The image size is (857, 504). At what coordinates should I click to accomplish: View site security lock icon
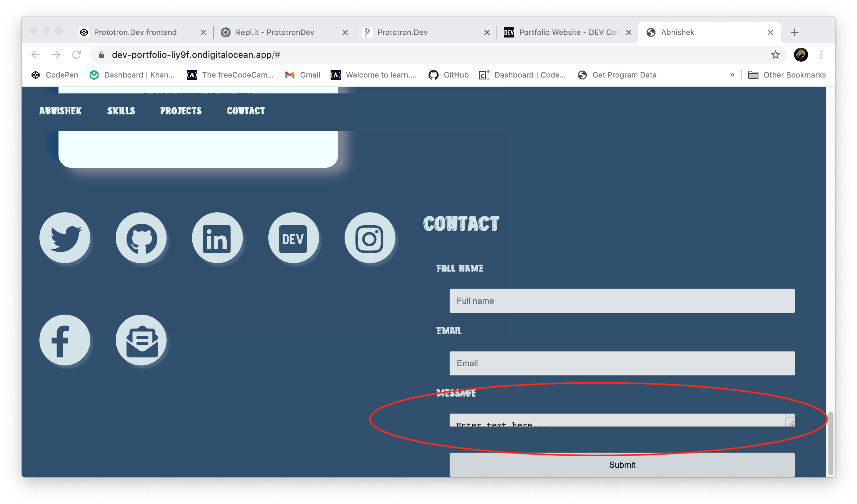pyautogui.click(x=101, y=55)
